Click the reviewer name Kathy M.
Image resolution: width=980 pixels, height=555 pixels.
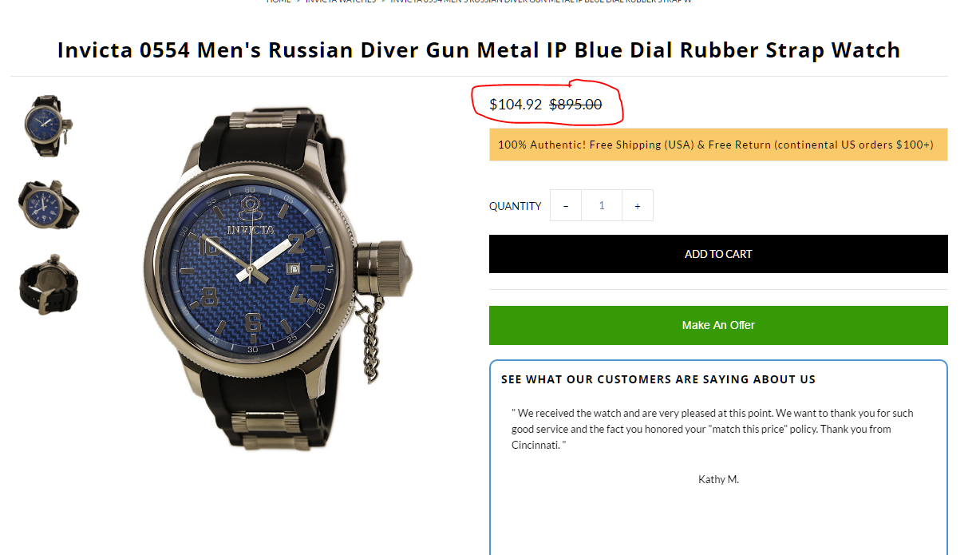[718, 479]
